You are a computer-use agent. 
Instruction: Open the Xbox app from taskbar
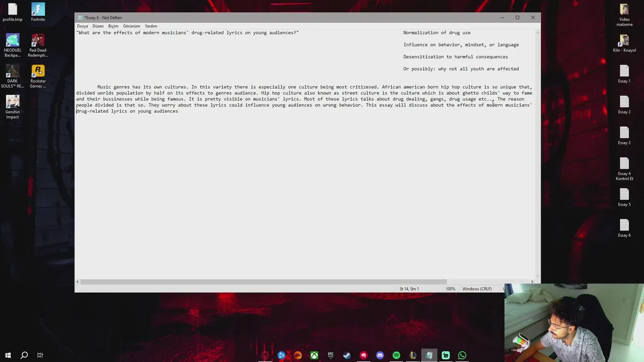(314, 355)
